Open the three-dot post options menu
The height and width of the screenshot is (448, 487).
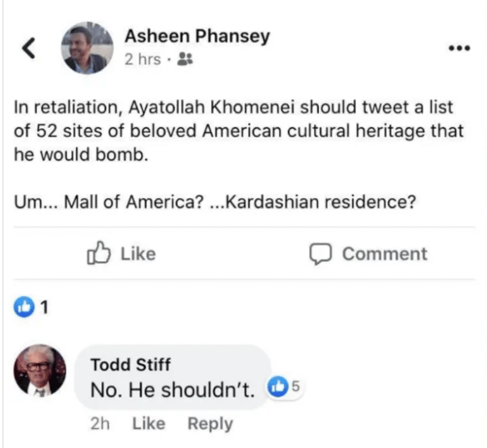tap(459, 47)
